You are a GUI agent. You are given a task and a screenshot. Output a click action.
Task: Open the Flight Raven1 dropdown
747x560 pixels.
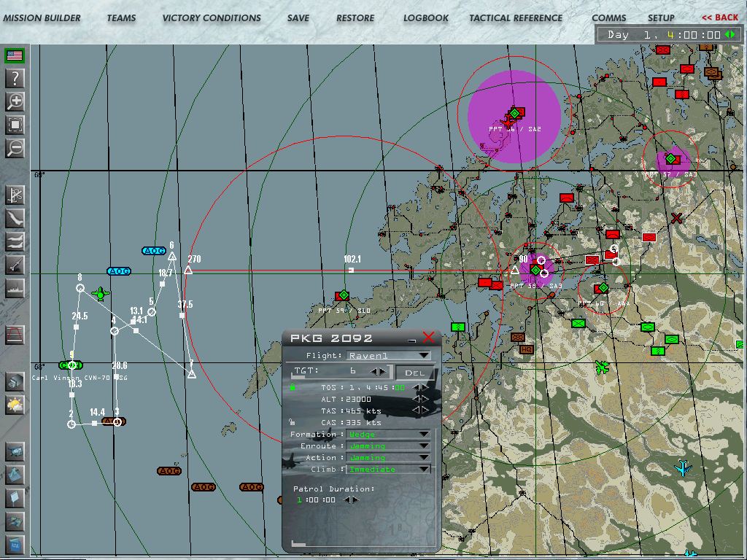(x=388, y=356)
